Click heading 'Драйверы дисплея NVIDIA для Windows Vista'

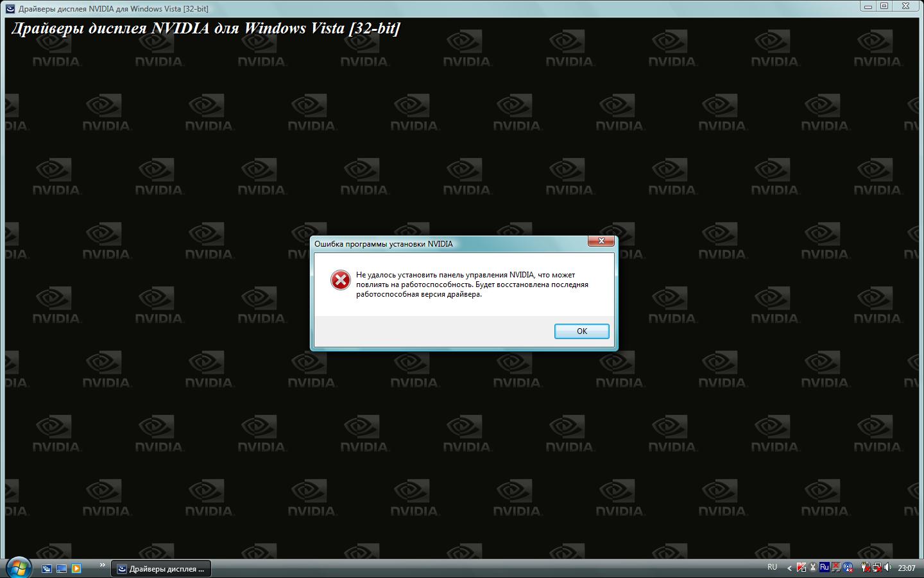(205, 29)
